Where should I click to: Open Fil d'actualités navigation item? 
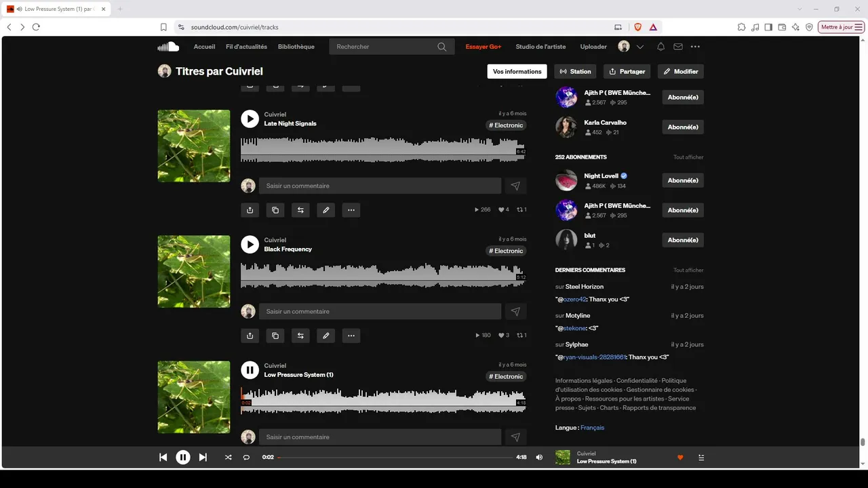point(246,47)
